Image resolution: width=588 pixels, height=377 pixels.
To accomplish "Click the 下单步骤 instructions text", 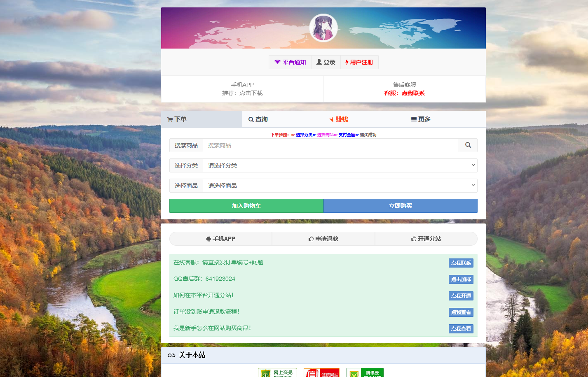I will click(x=323, y=135).
